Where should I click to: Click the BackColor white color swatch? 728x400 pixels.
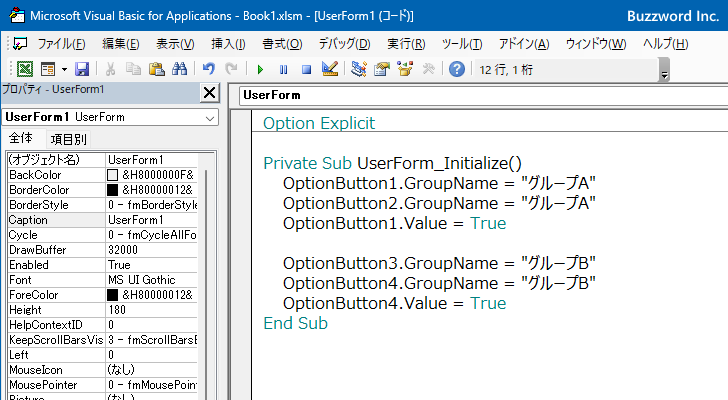[112, 175]
